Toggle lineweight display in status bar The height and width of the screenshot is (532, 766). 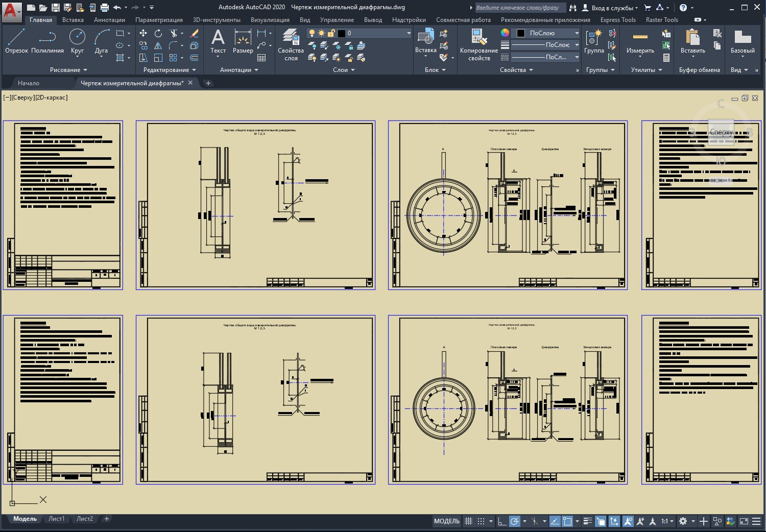click(x=588, y=521)
